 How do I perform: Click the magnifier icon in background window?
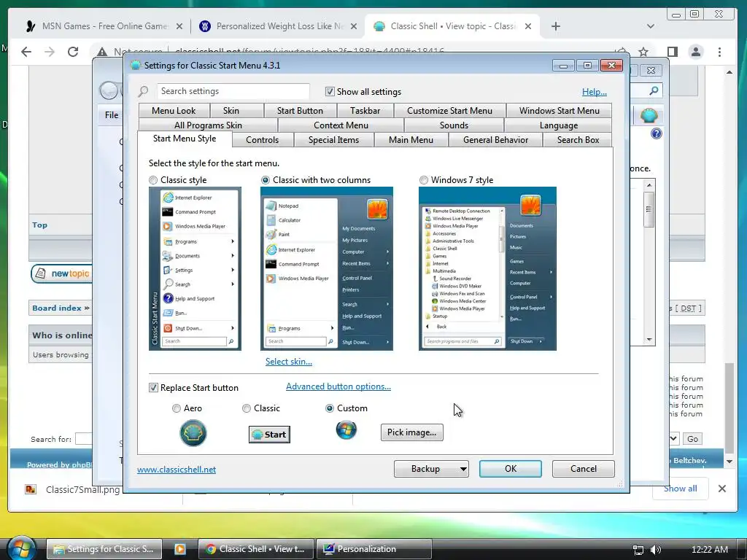click(654, 90)
